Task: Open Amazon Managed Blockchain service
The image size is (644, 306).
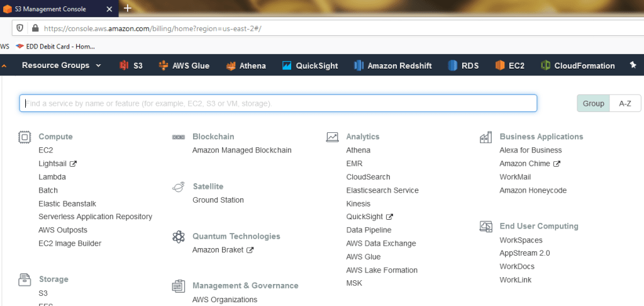Action: [x=241, y=150]
